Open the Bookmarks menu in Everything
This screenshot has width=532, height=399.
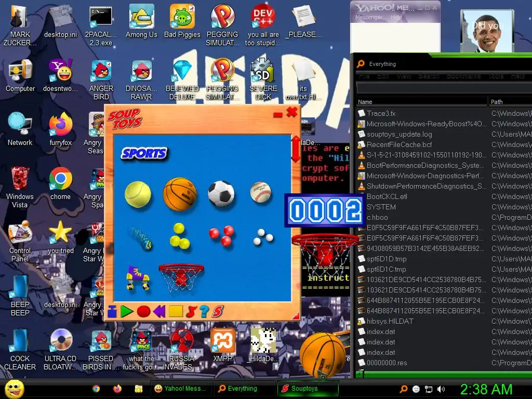[x=463, y=76]
